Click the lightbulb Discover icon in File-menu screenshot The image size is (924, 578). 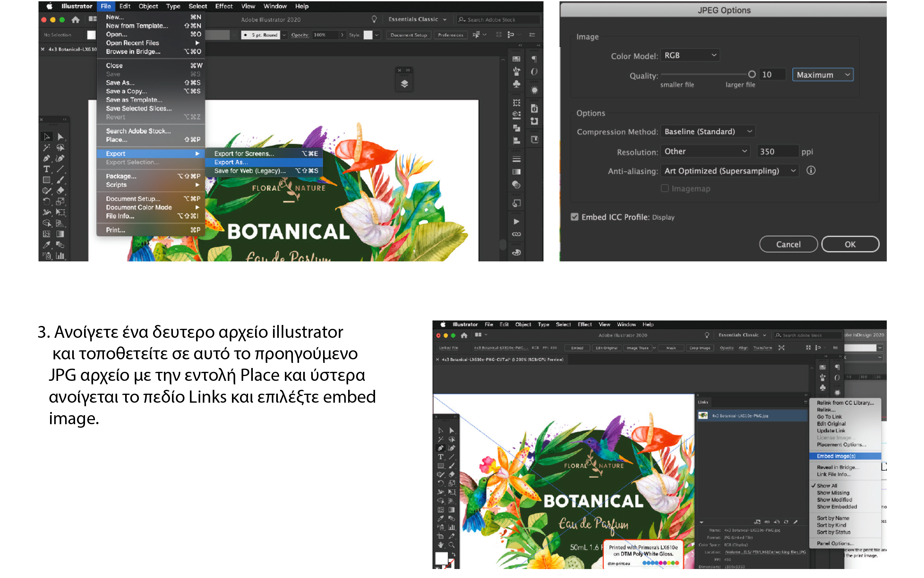374,19
